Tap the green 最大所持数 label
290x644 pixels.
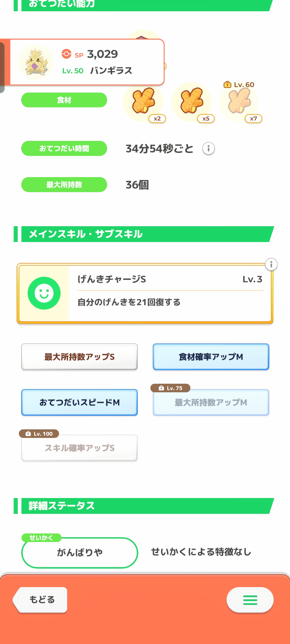pos(64,185)
